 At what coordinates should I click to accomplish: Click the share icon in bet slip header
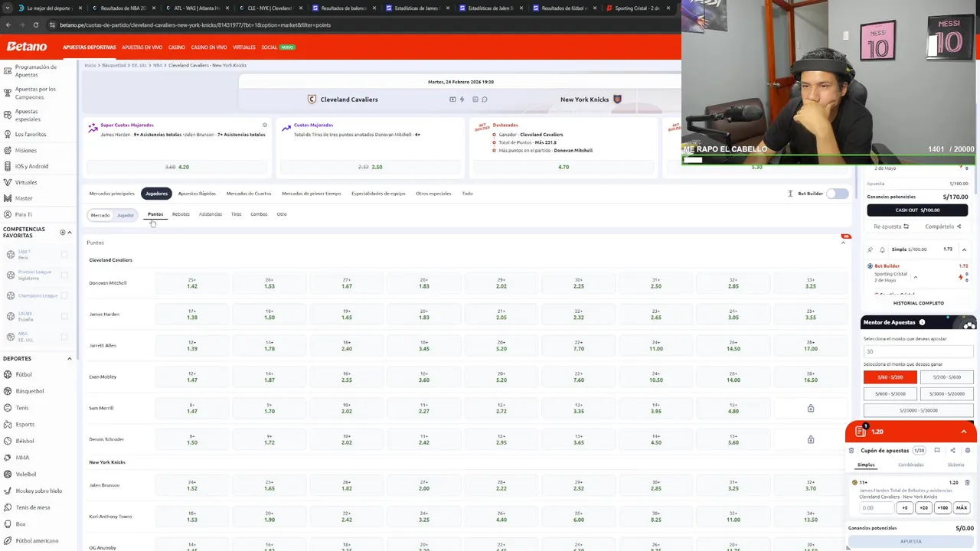[952, 451]
